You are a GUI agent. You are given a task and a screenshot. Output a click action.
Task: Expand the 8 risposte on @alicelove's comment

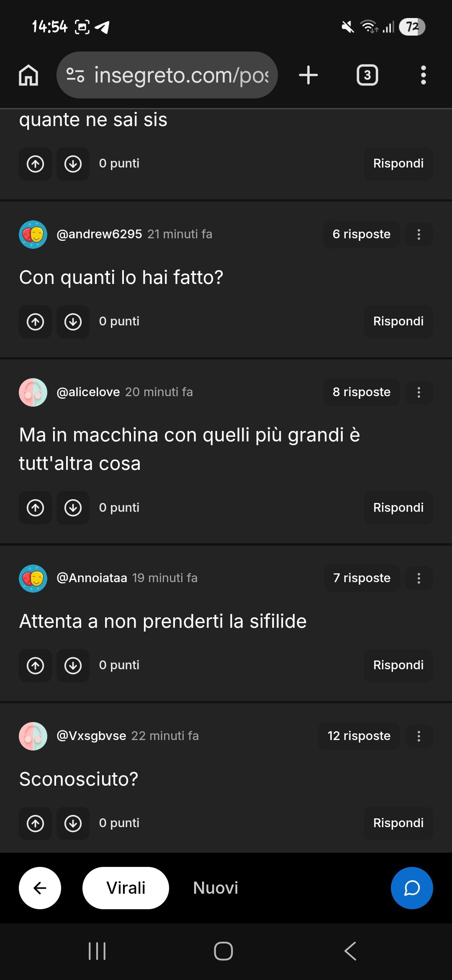tap(361, 392)
